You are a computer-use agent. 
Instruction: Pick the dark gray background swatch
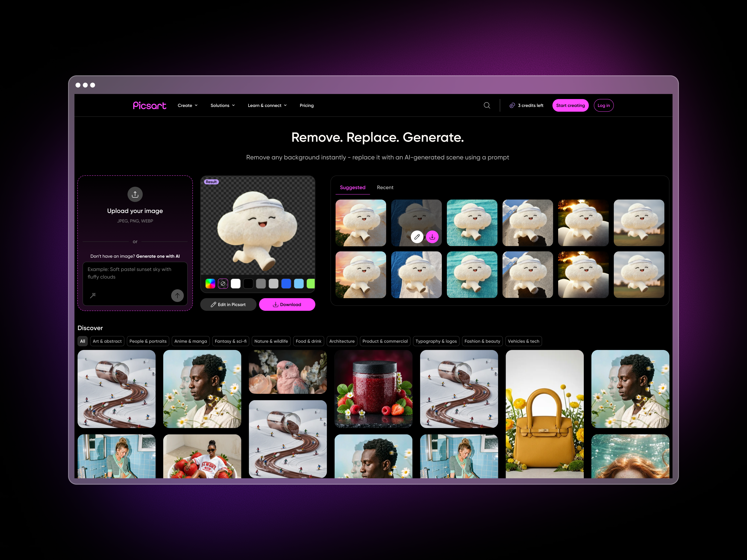tap(261, 283)
